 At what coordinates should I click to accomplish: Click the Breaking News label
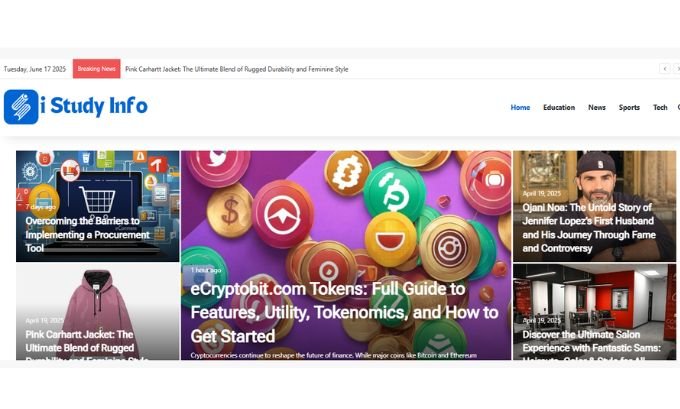point(96,69)
